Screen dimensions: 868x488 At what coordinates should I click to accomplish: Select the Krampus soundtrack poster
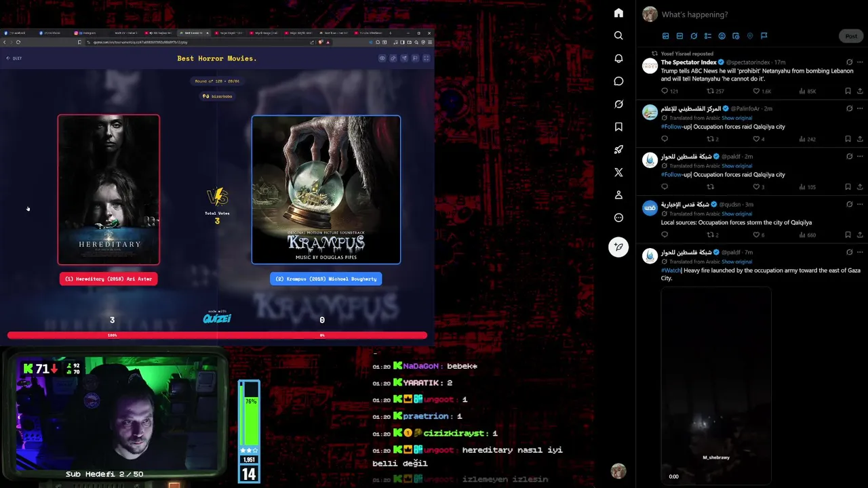[326, 190]
